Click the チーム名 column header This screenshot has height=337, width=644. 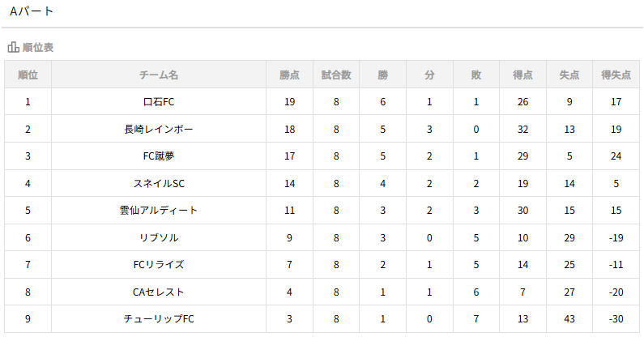click(x=159, y=75)
